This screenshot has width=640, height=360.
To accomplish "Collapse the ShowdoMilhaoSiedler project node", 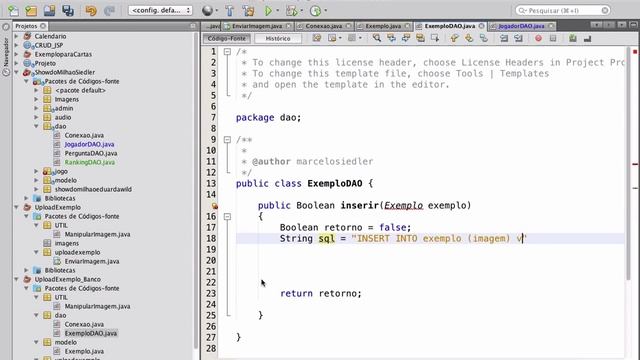I will pos(17,72).
